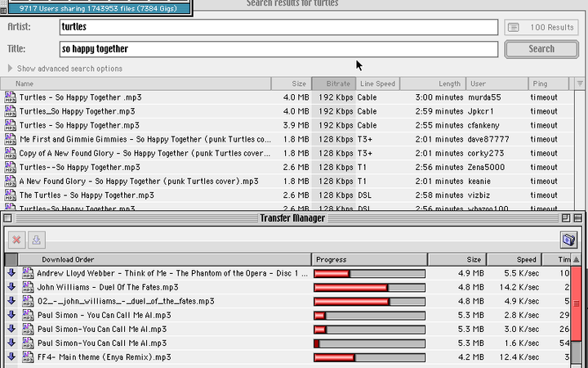The width and height of the screenshot is (588, 368).
Task: Click the sort order icon above the results scrollbar
Action: click(x=580, y=83)
